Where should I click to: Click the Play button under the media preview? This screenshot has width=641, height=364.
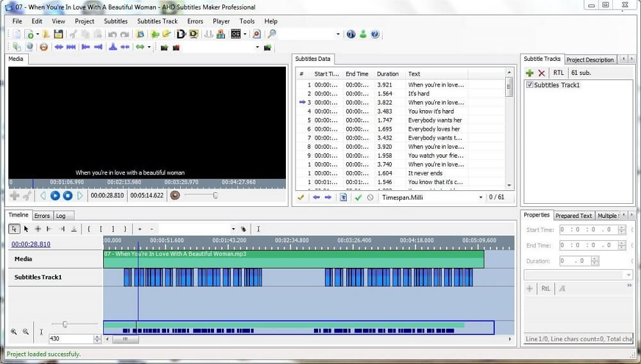(x=55, y=195)
